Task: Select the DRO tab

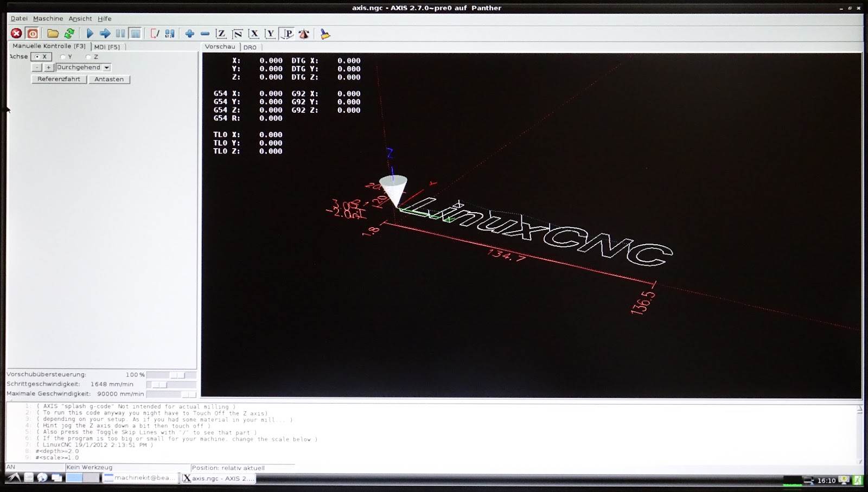Action: coord(250,47)
